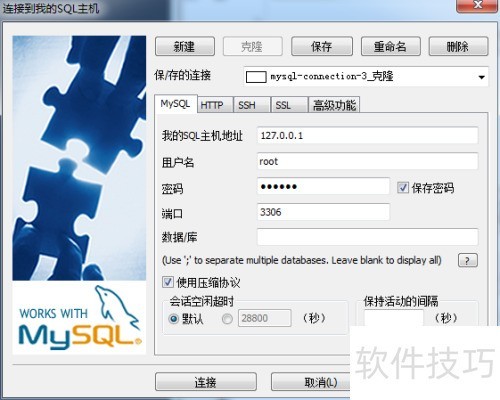Click the help question mark button
The height and width of the screenshot is (400, 500).
point(468,261)
